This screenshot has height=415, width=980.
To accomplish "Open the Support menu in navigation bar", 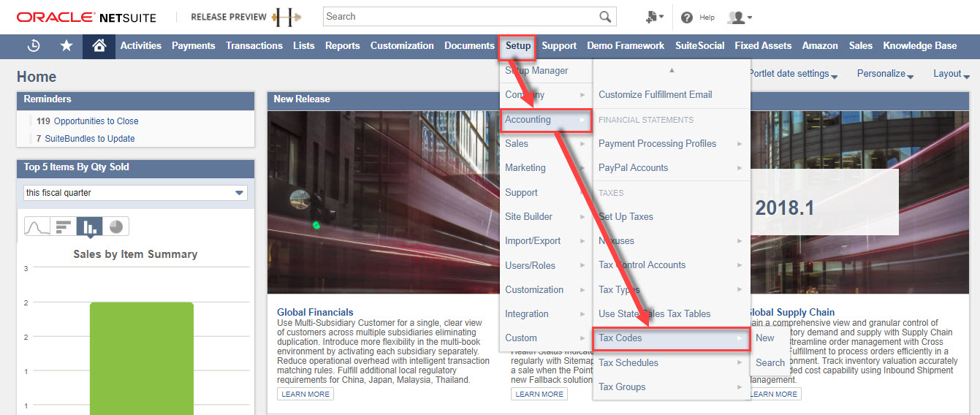I will pyautogui.click(x=559, y=45).
